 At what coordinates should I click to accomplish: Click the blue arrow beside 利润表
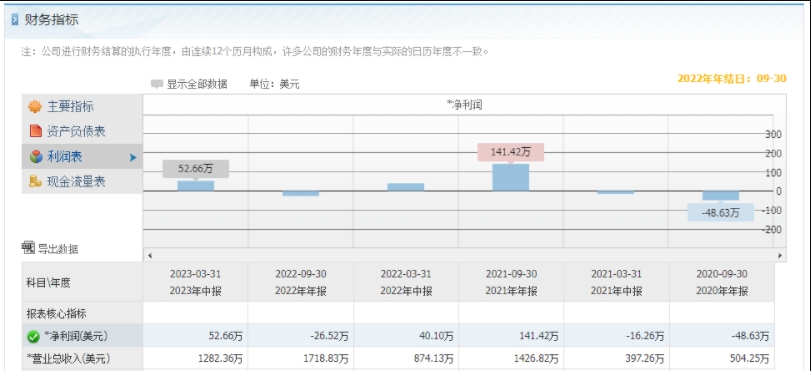point(133,157)
